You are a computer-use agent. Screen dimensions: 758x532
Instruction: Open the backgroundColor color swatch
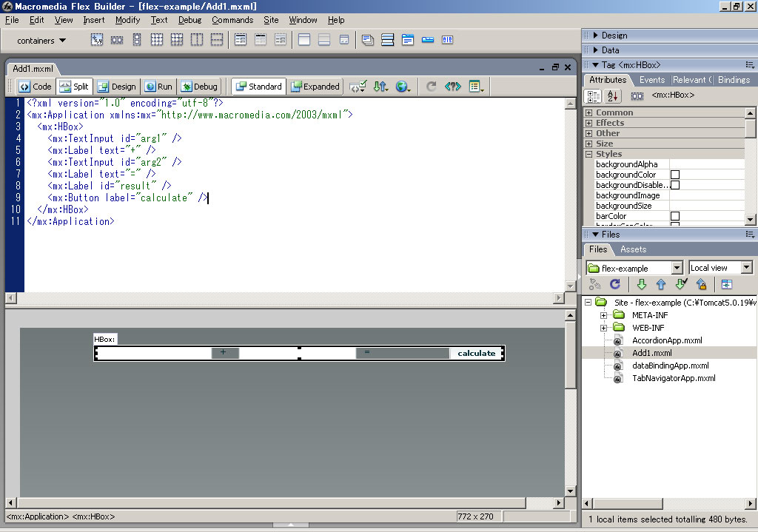pyautogui.click(x=675, y=175)
